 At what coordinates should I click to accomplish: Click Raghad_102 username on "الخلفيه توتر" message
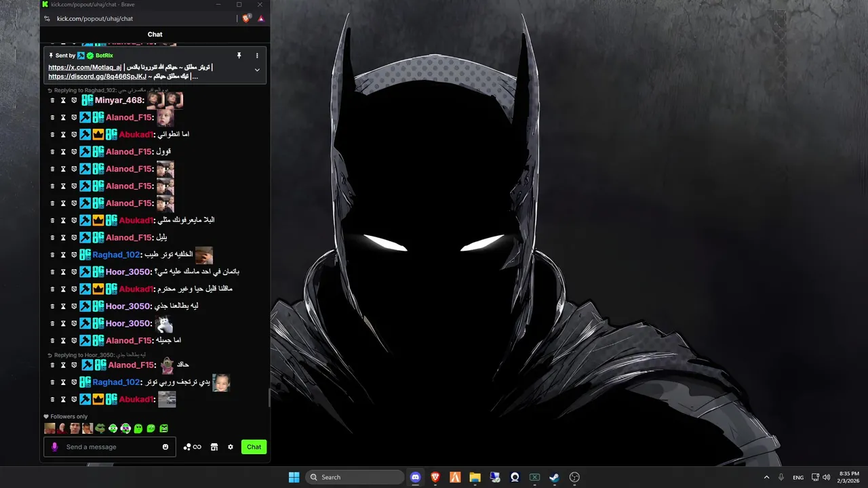click(x=116, y=255)
